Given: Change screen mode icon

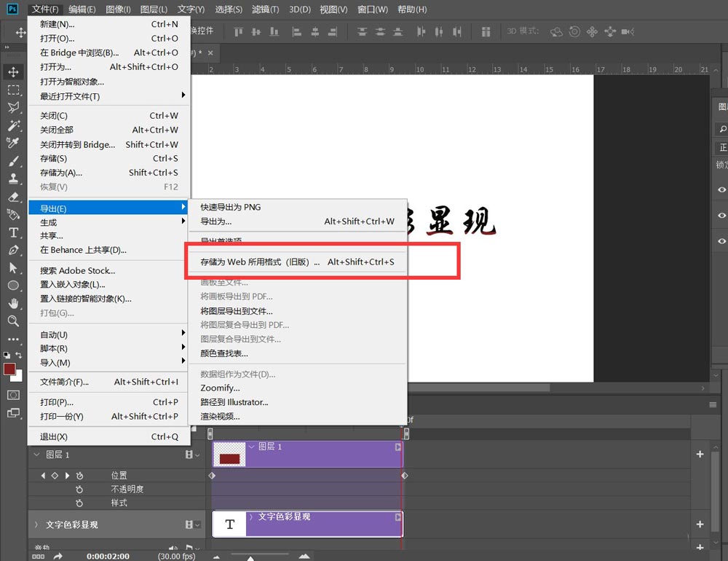Looking at the screenshot, I should pyautogui.click(x=13, y=412).
